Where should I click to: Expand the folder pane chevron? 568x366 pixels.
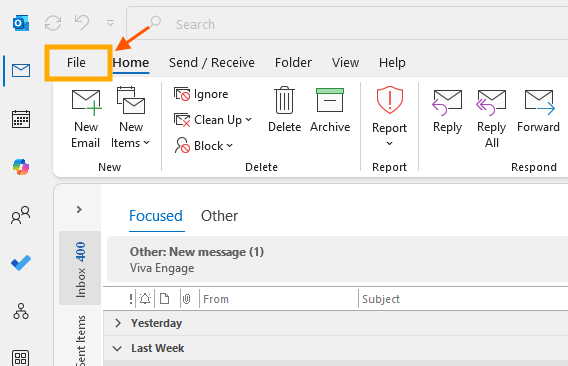tap(79, 209)
